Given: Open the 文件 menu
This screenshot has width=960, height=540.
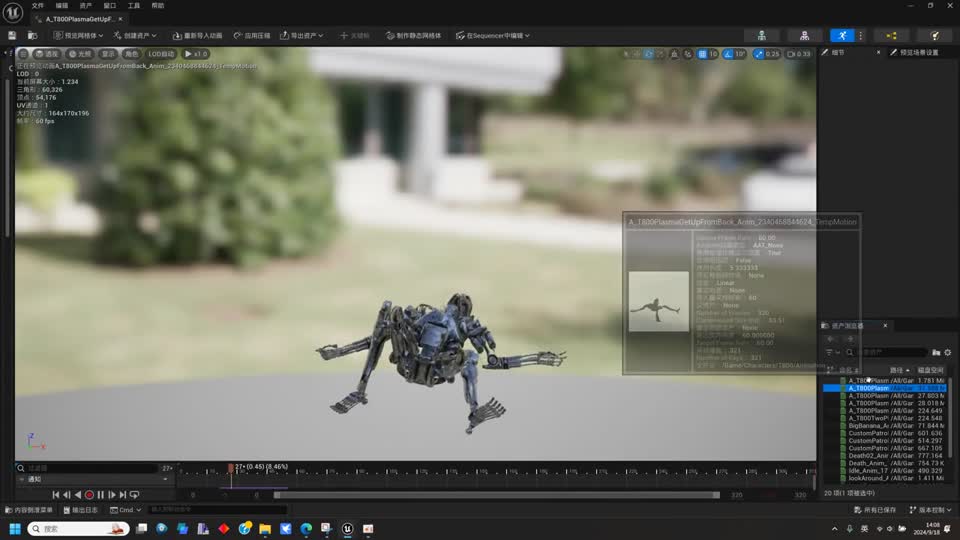Looking at the screenshot, I should click(37, 5).
